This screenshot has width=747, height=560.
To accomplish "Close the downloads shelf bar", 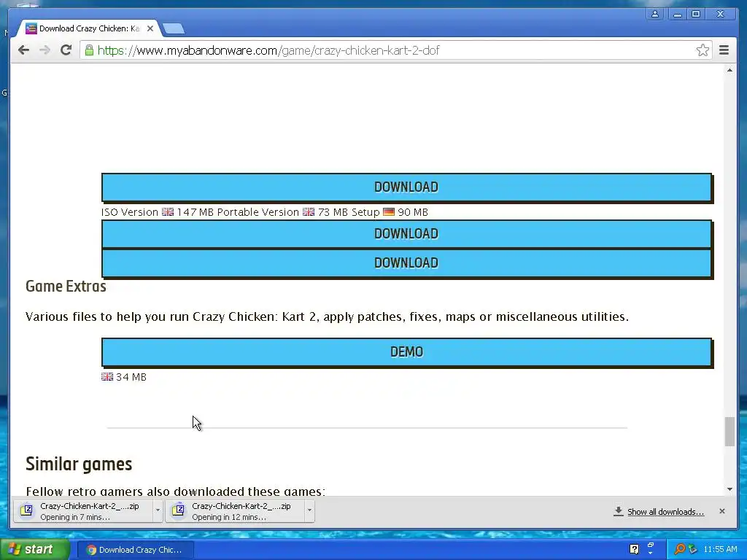I will (721, 511).
